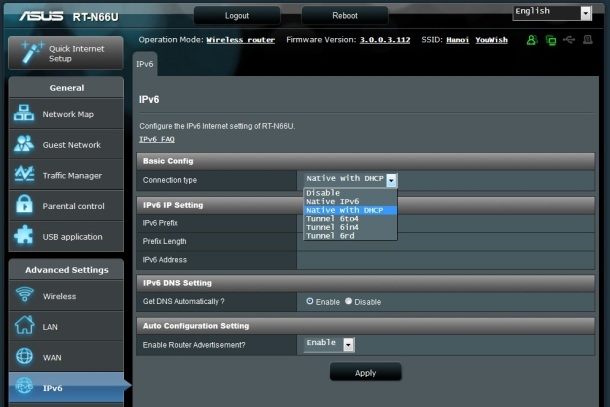Click the green guest users status icon
Viewport: 610px width, 407px height.
pos(532,40)
